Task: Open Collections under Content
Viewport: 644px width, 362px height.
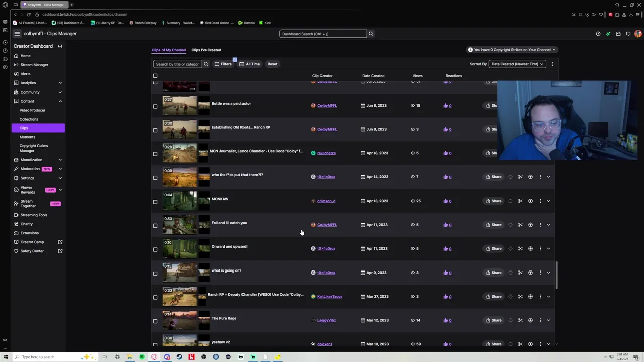Action: (29, 119)
